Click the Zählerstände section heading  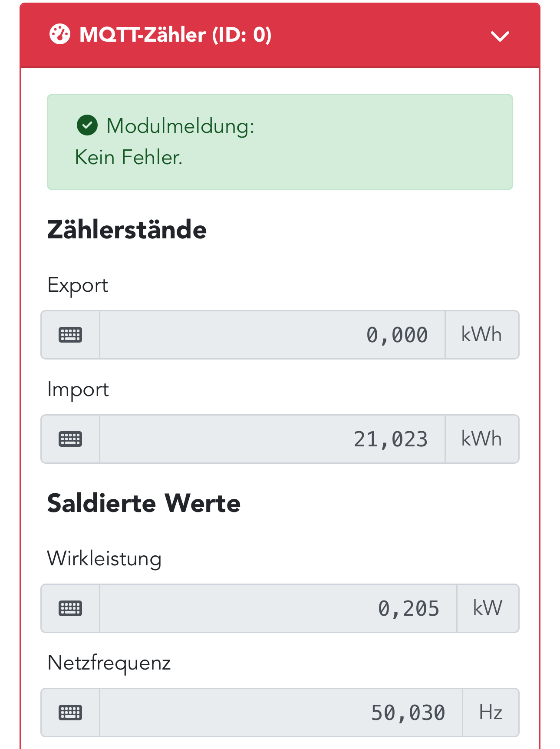[127, 230]
